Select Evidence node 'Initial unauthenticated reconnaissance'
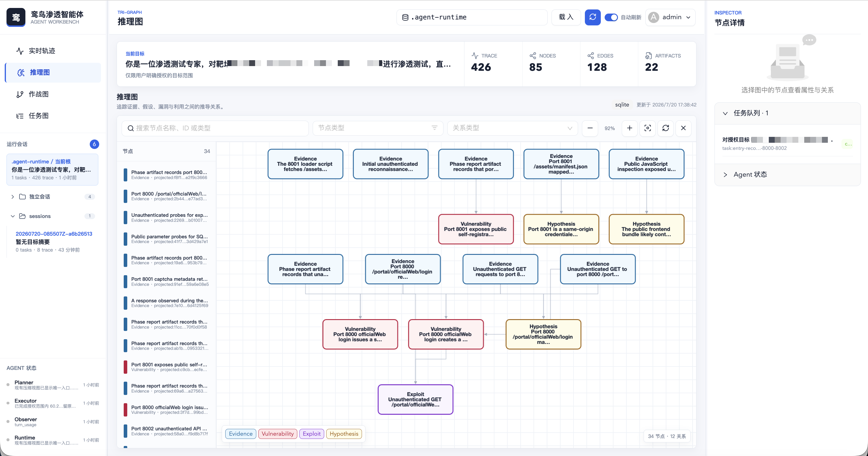The width and height of the screenshot is (868, 456). tap(391, 164)
